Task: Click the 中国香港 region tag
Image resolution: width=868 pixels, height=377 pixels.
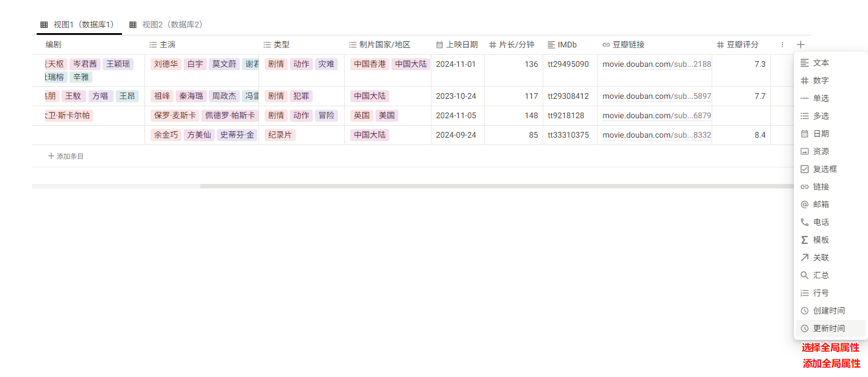Action: pos(370,64)
